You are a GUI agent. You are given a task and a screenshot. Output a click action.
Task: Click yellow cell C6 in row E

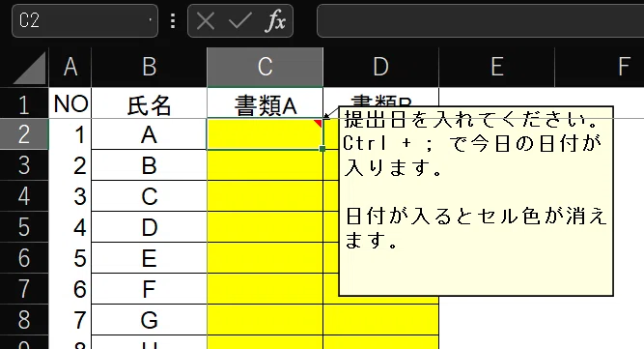pos(265,258)
